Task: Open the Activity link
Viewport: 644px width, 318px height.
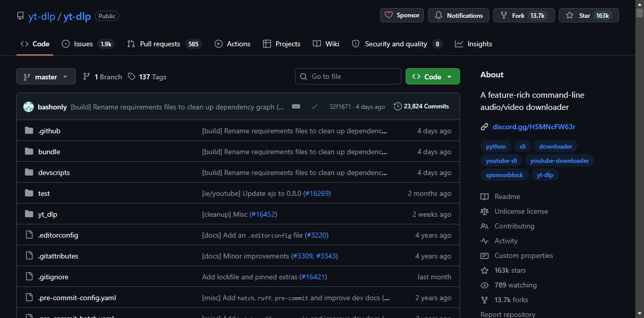Action: coord(499,241)
